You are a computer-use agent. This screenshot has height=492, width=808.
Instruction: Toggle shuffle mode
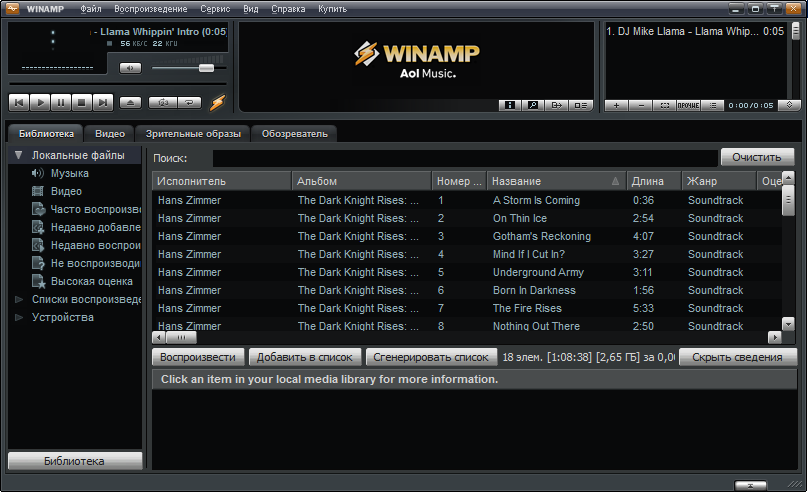[163, 103]
